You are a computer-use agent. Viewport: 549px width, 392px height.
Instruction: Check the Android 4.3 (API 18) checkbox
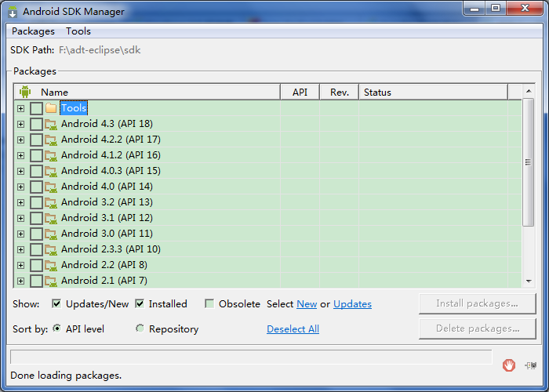(x=36, y=124)
